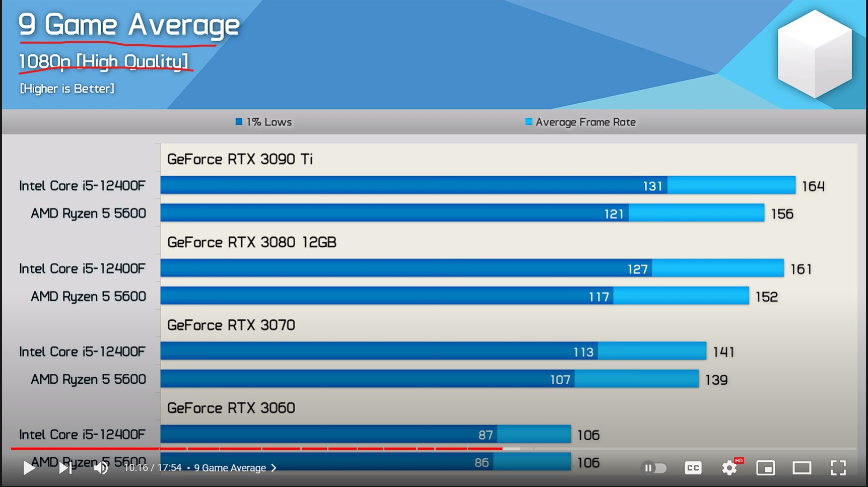Enter fullscreen mode
868x487 pixels.
838,468
